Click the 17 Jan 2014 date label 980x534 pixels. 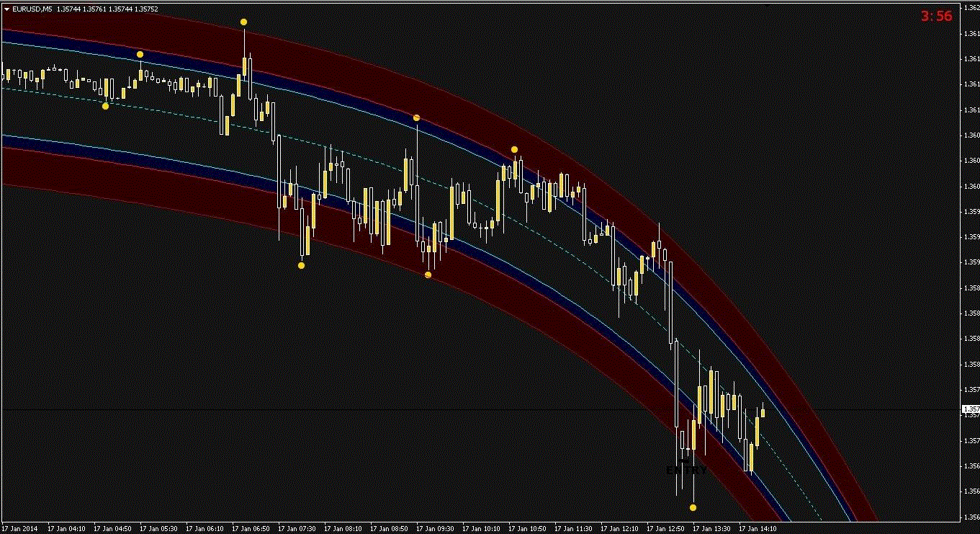pos(18,528)
